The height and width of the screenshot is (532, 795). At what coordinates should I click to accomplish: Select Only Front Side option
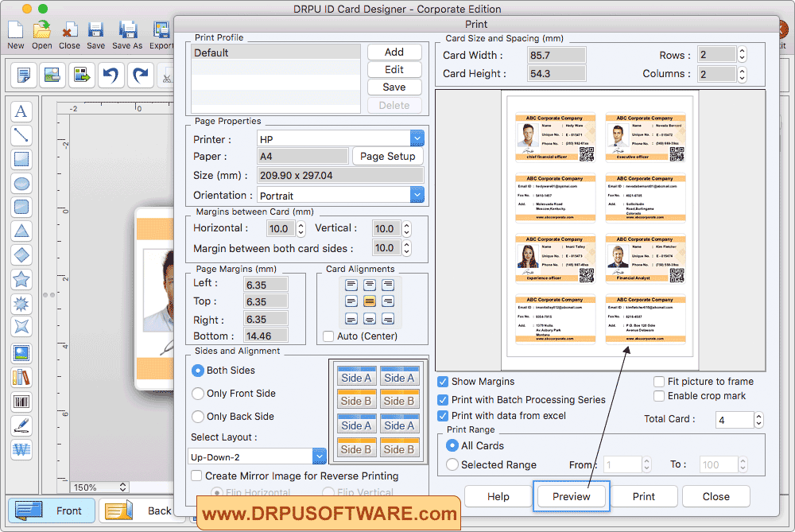tap(198, 394)
